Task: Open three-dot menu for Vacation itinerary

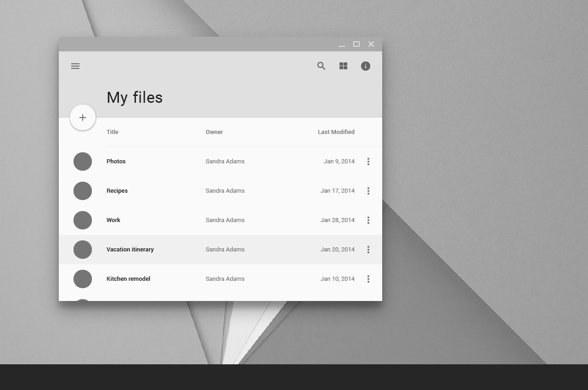Action: (x=368, y=250)
